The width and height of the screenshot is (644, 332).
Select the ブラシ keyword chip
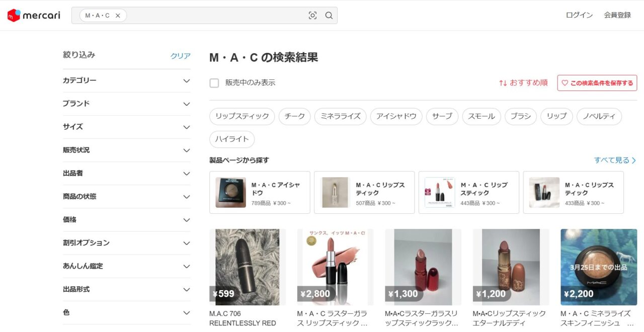click(521, 116)
